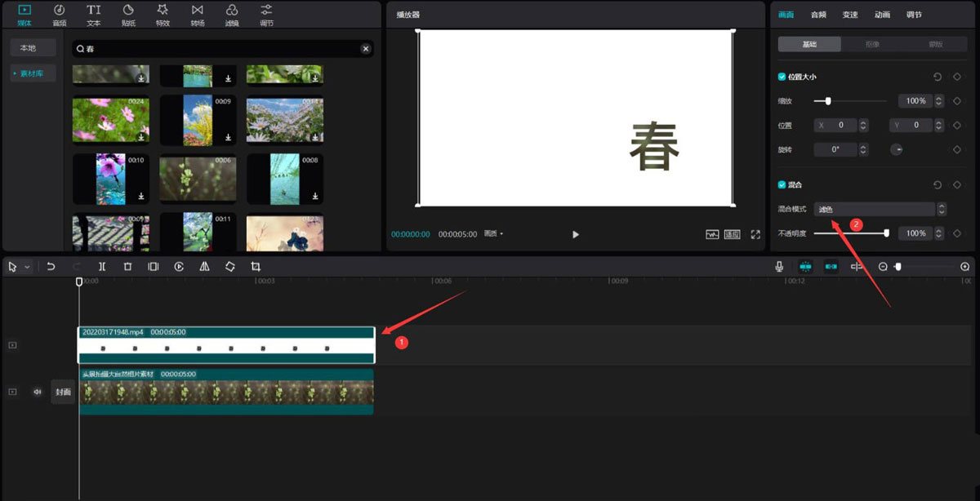
Task: Select the 转场 transitions panel
Action: click(196, 14)
